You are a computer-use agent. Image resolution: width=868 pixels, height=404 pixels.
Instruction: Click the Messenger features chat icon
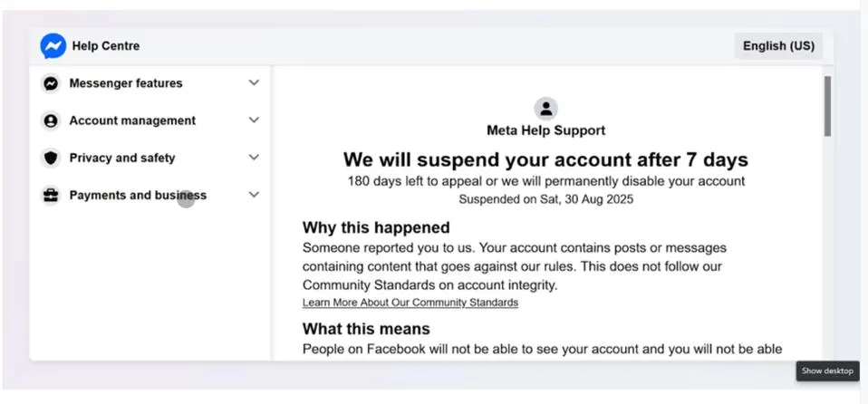pyautogui.click(x=51, y=83)
